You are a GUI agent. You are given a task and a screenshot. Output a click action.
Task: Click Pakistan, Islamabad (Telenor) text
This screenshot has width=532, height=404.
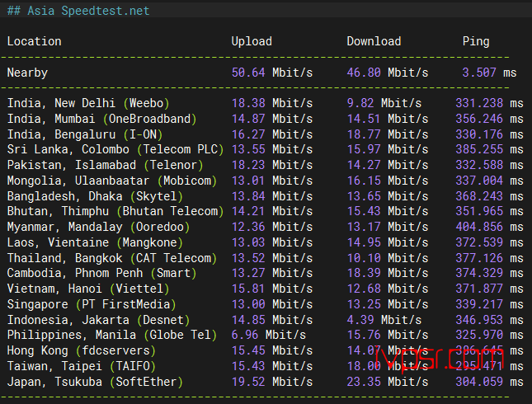click(x=106, y=165)
